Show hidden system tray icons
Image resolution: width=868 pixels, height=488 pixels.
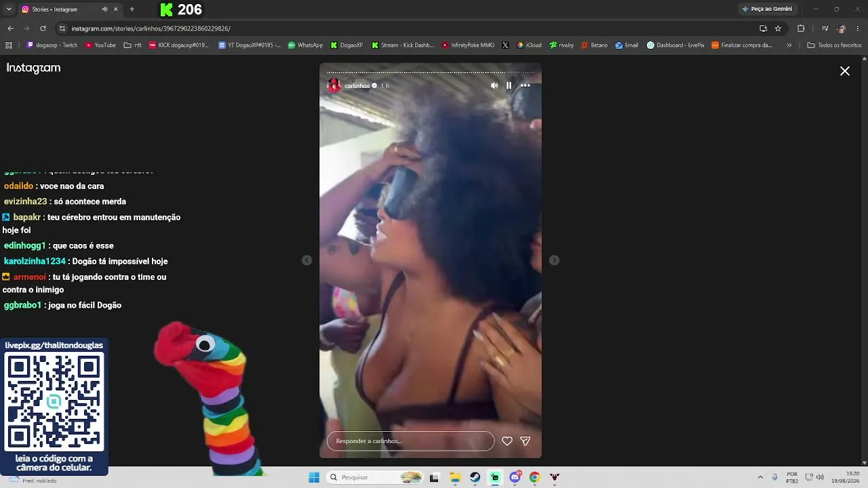click(760, 477)
